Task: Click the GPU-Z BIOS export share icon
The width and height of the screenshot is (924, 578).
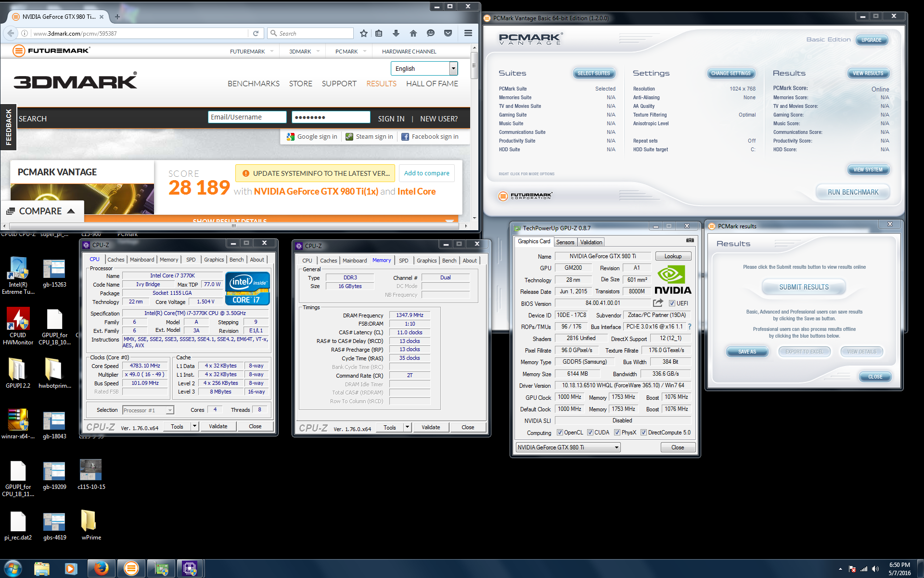Action: [x=658, y=303]
